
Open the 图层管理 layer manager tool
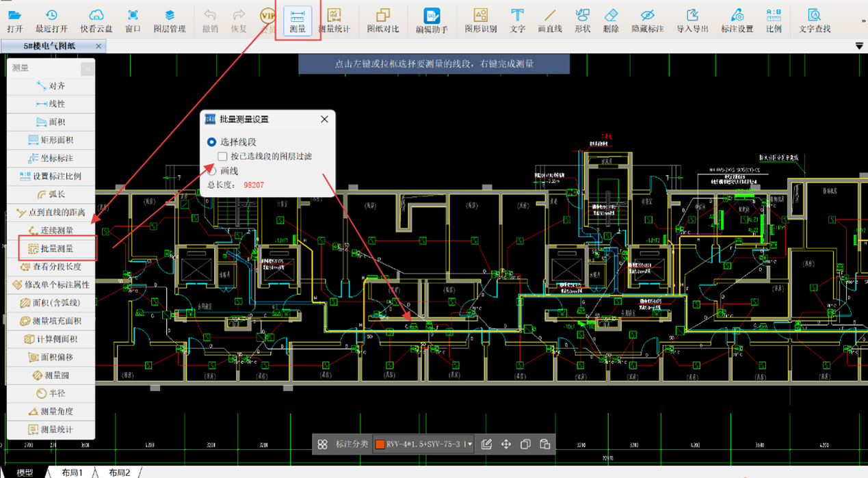click(170, 21)
